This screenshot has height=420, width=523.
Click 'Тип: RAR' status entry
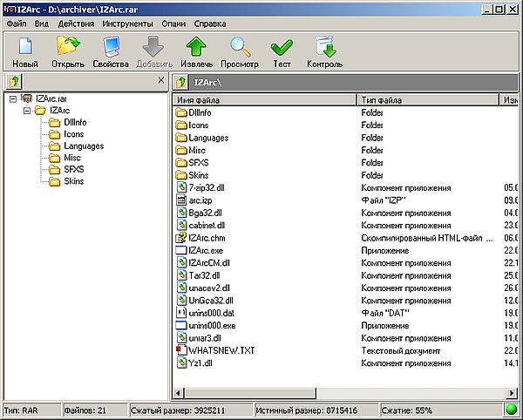[x=21, y=410]
